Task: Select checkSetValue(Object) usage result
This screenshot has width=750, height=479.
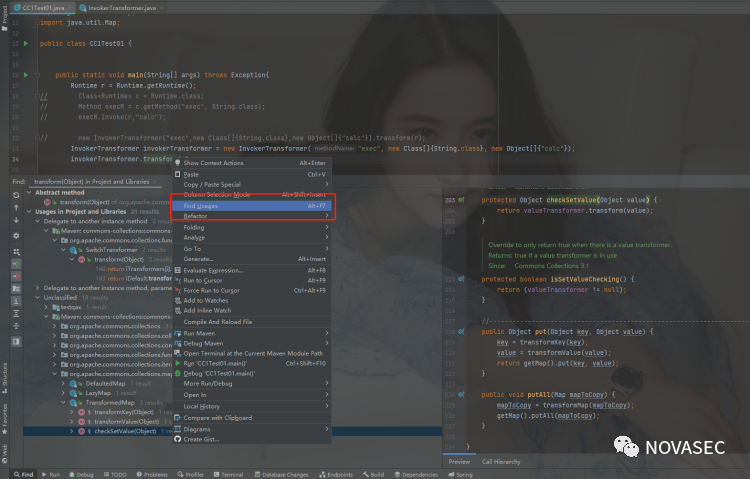Action: (125, 431)
